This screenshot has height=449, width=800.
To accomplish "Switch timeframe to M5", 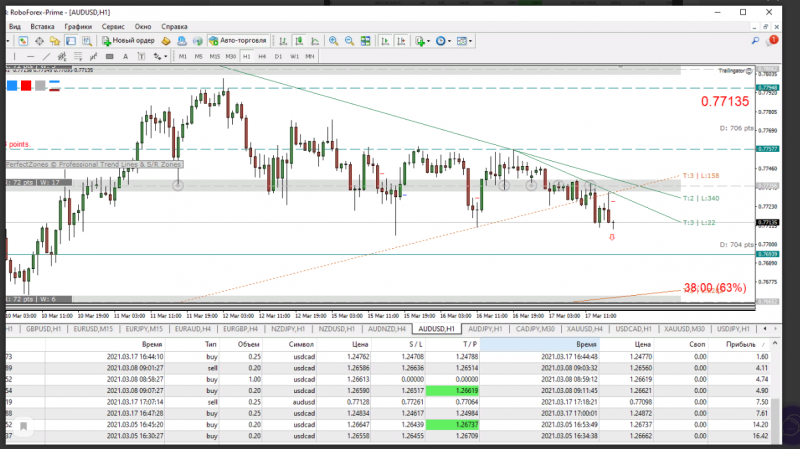I will (x=198, y=57).
